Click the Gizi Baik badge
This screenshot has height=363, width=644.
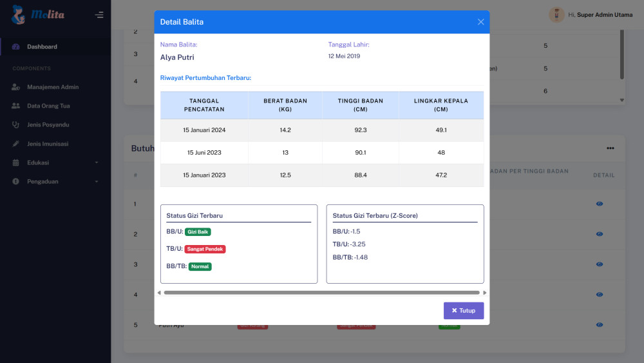coord(198,232)
